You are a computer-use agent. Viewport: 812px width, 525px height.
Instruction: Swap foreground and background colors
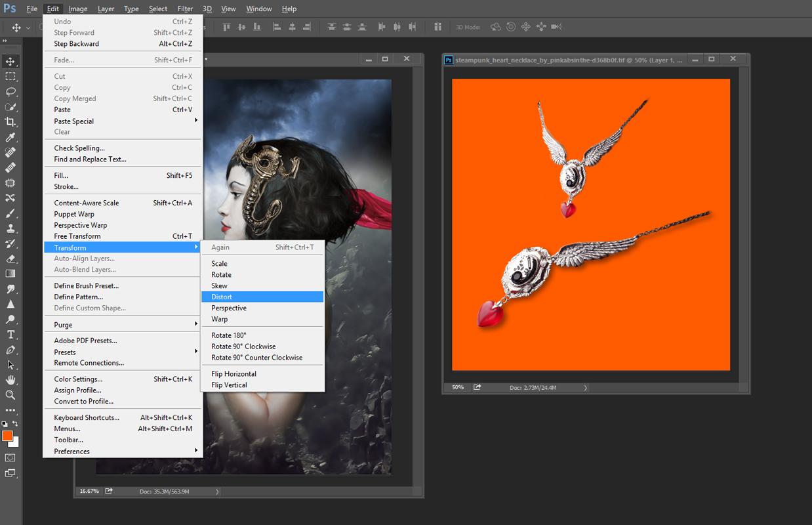15,424
